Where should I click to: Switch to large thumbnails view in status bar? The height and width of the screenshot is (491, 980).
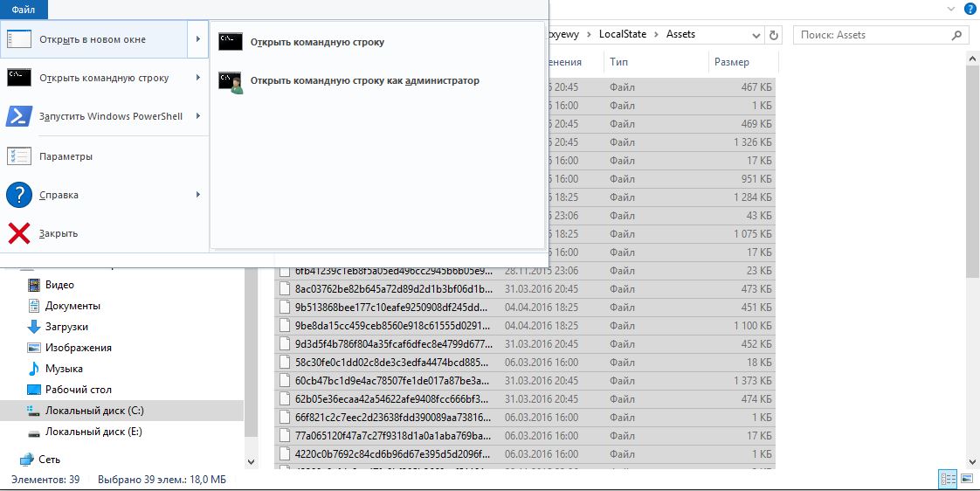(x=966, y=479)
